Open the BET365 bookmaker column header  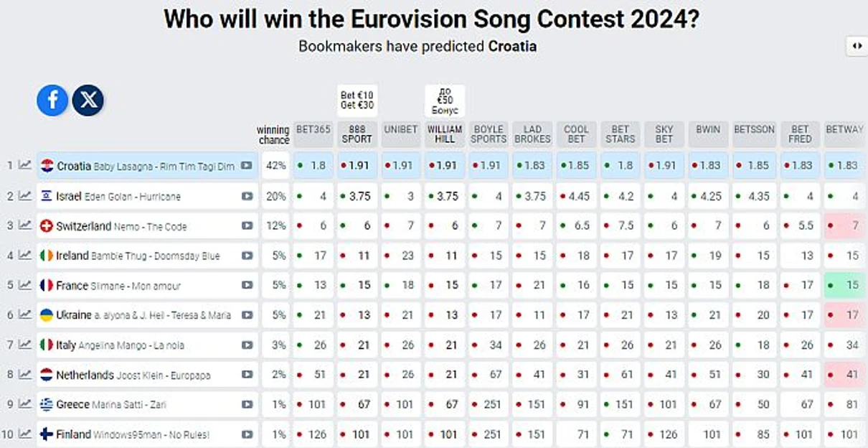(x=313, y=130)
